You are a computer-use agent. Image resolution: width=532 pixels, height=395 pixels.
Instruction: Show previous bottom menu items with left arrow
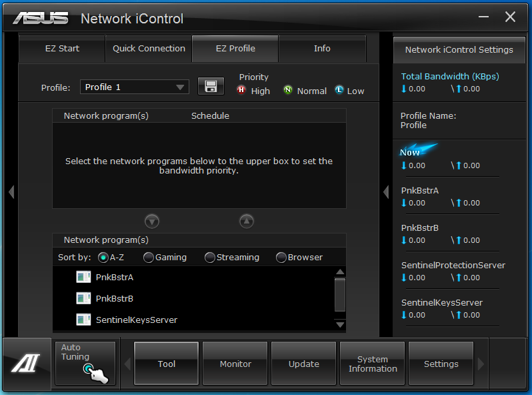[x=127, y=364]
